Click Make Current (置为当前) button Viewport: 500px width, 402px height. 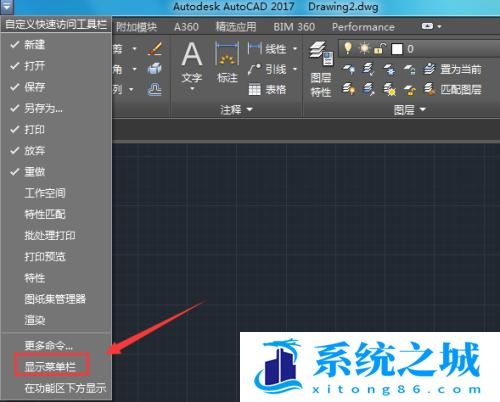point(453,69)
